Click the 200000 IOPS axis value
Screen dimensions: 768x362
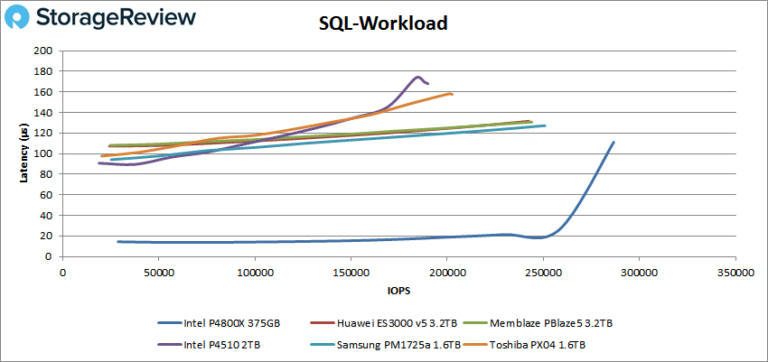click(447, 272)
